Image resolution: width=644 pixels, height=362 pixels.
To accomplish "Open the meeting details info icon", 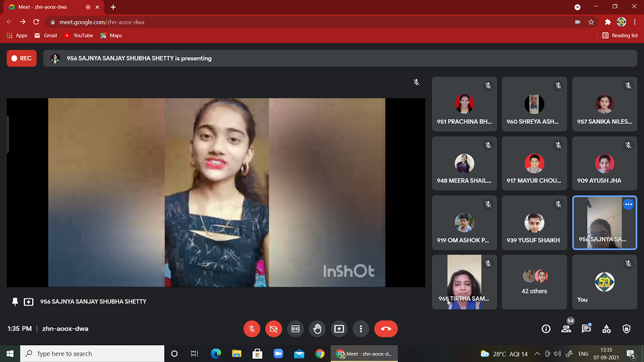I will click(546, 329).
